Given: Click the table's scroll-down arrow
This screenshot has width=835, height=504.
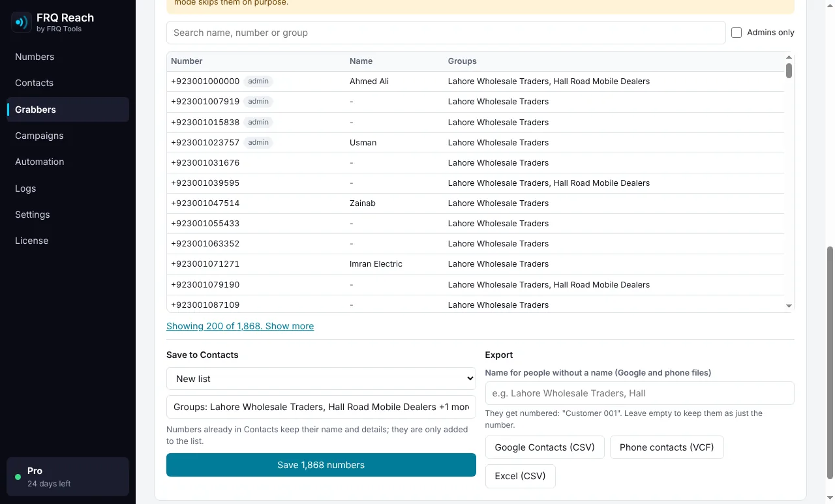Looking at the screenshot, I should point(789,306).
